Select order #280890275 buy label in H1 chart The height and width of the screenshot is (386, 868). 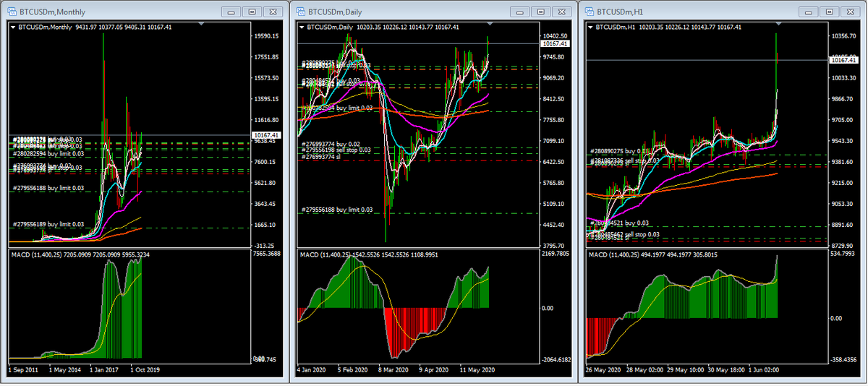click(619, 151)
